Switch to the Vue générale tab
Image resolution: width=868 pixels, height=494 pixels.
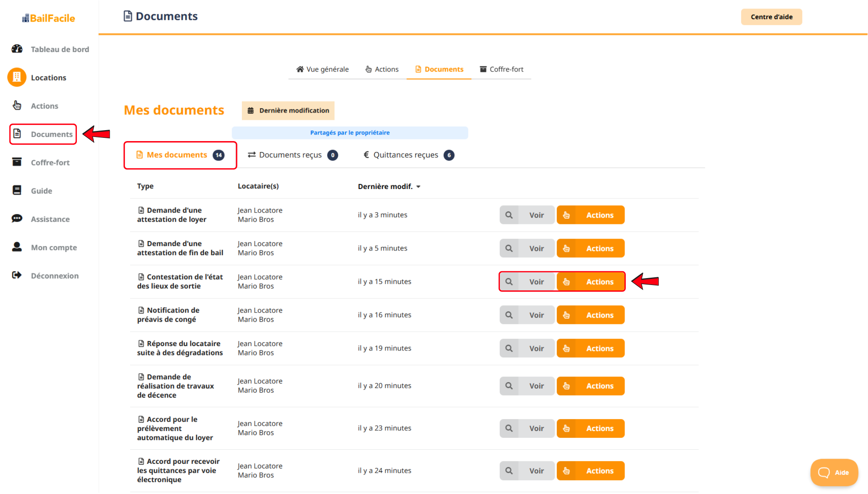click(x=323, y=69)
